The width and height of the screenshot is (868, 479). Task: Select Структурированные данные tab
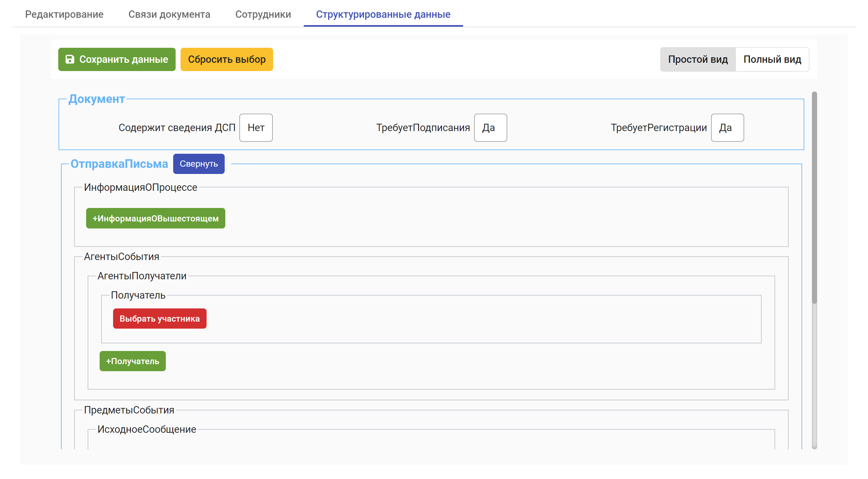tap(383, 14)
